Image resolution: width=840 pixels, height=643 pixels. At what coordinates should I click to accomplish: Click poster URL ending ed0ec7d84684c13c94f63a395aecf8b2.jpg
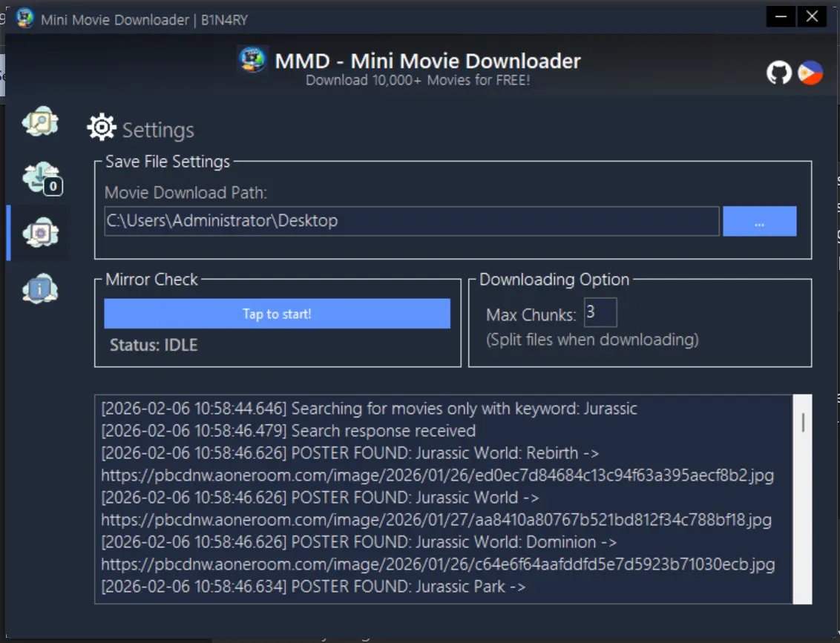(x=437, y=475)
